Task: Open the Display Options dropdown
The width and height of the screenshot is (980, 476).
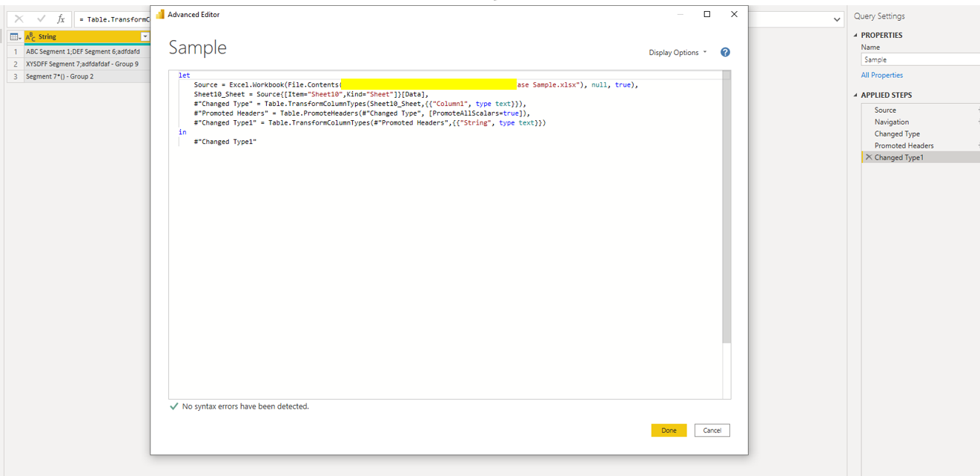Action: coord(678,53)
